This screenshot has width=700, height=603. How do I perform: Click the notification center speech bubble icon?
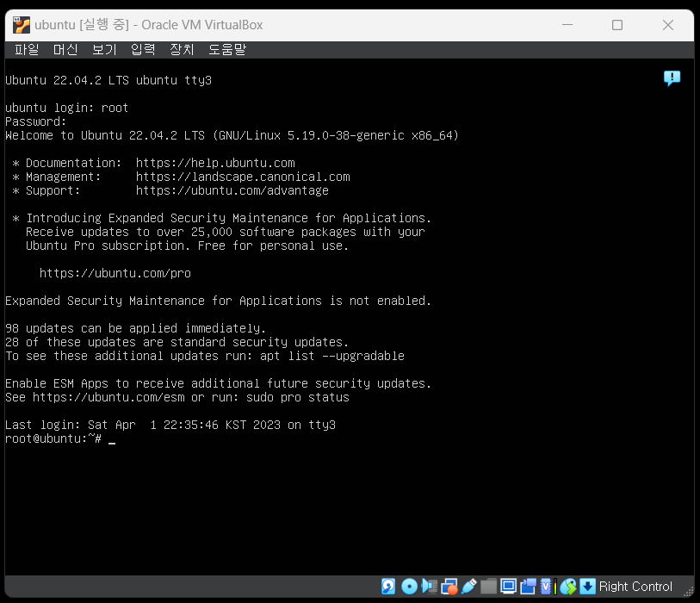coord(672,78)
